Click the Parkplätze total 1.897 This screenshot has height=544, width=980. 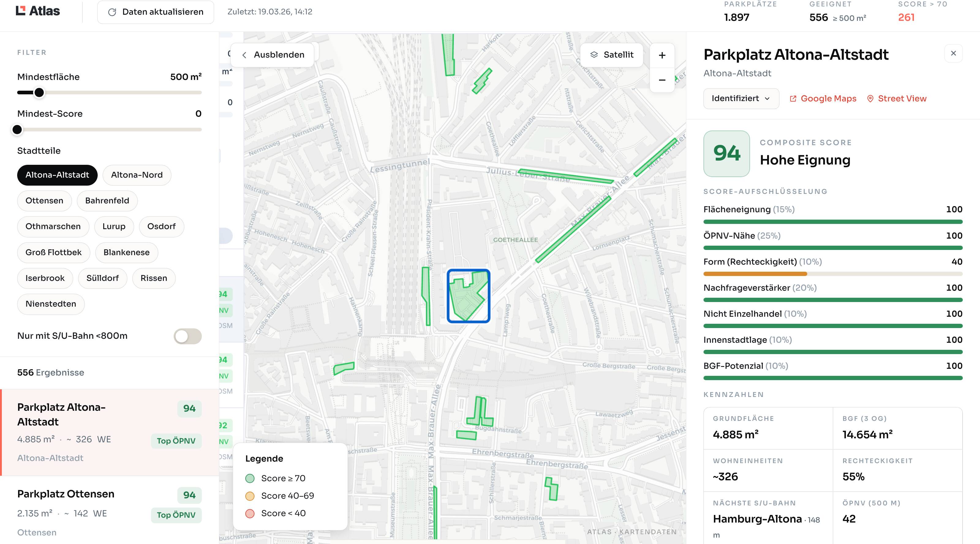[737, 17]
